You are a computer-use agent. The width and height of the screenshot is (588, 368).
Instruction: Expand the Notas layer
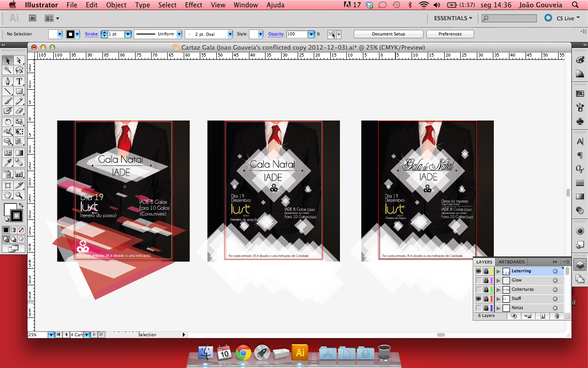[x=498, y=308]
